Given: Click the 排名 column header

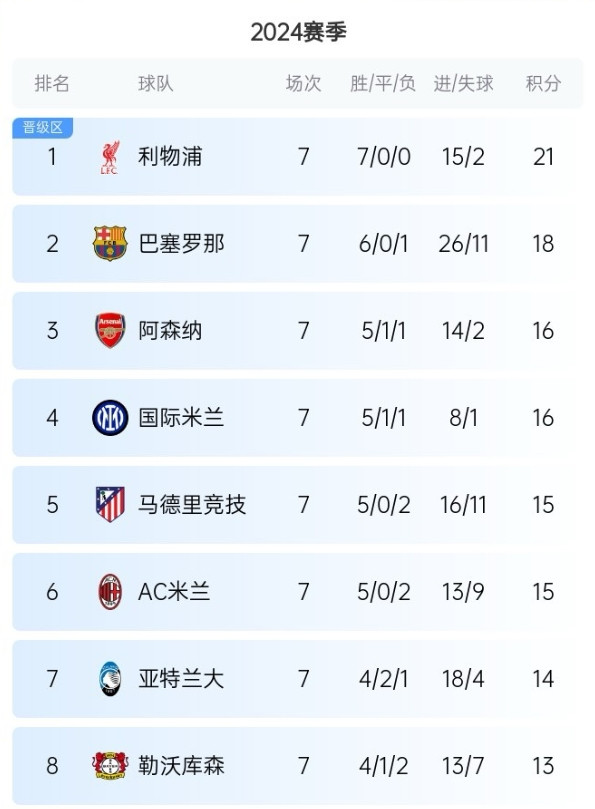Looking at the screenshot, I should [x=52, y=84].
